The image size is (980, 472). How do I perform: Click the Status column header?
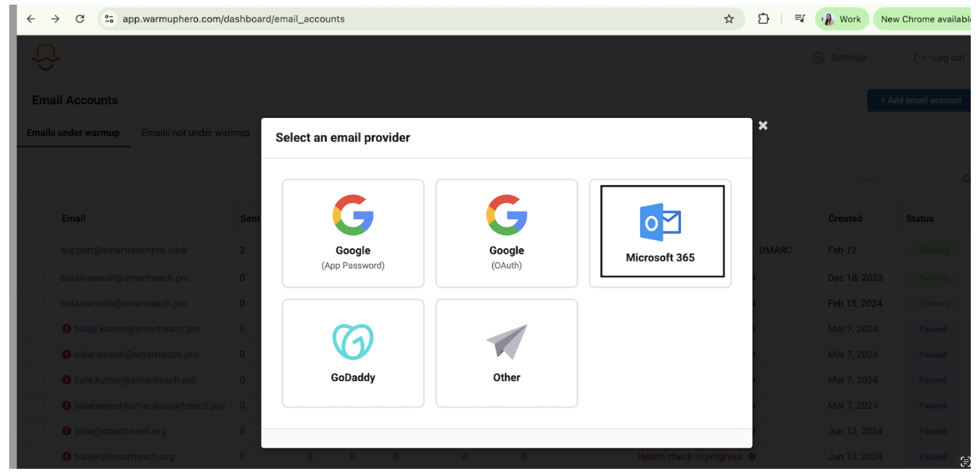(x=920, y=219)
